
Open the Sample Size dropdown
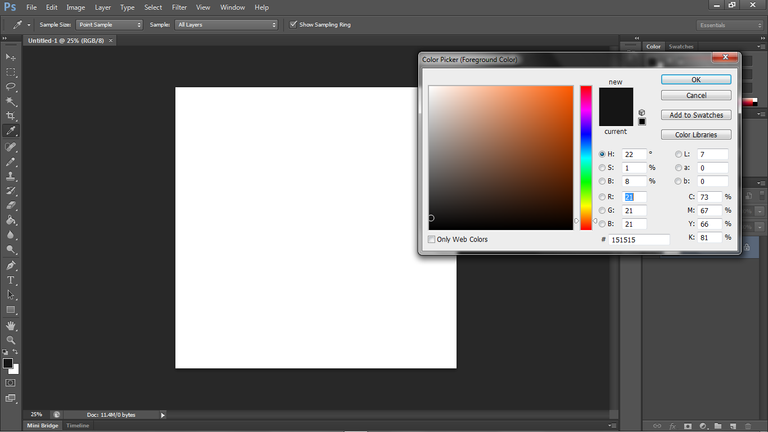pyautogui.click(x=109, y=24)
